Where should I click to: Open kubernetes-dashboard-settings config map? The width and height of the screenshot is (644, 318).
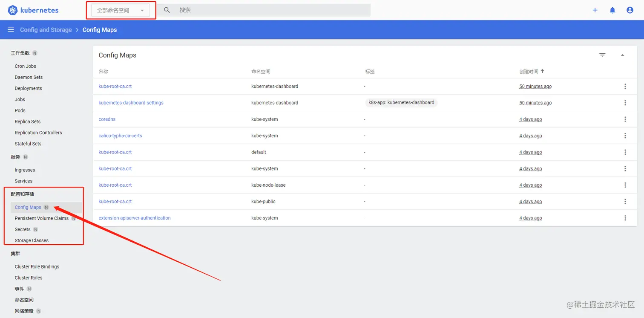[131, 103]
